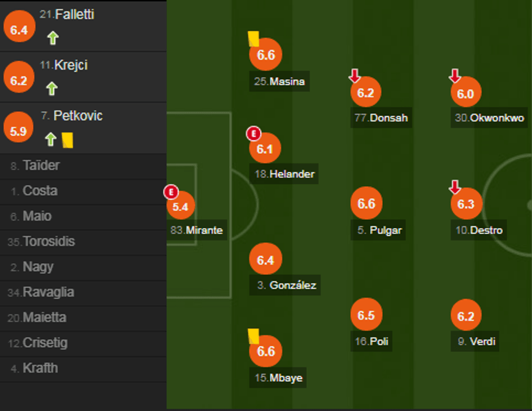Click Okwonkwo's red substituted-off arrow

pyautogui.click(x=455, y=76)
